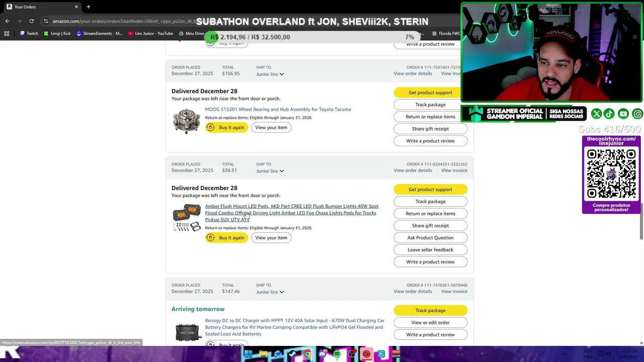Open the Twitch bookmark
The height and width of the screenshot is (362, 644).
pyautogui.click(x=29, y=34)
